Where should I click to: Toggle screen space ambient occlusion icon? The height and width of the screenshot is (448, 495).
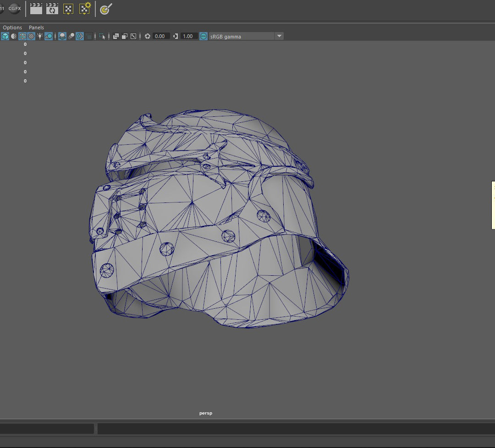pyautogui.click(x=62, y=36)
